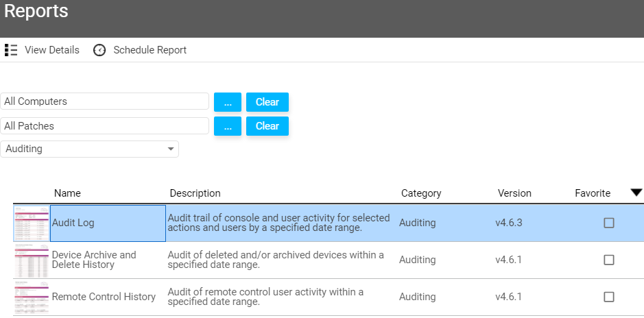This screenshot has height=318, width=644.
Task: Mark Remote Control History as favorite
Action: tap(608, 297)
